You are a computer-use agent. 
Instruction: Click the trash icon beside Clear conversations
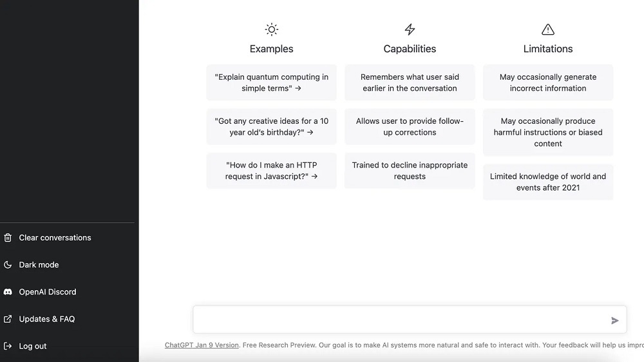[8, 238]
